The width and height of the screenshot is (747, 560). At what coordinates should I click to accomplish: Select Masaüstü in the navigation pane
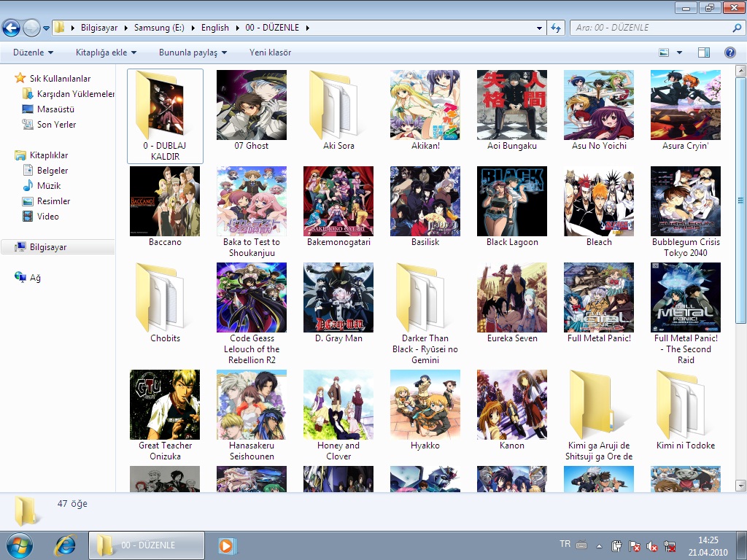tap(55, 109)
